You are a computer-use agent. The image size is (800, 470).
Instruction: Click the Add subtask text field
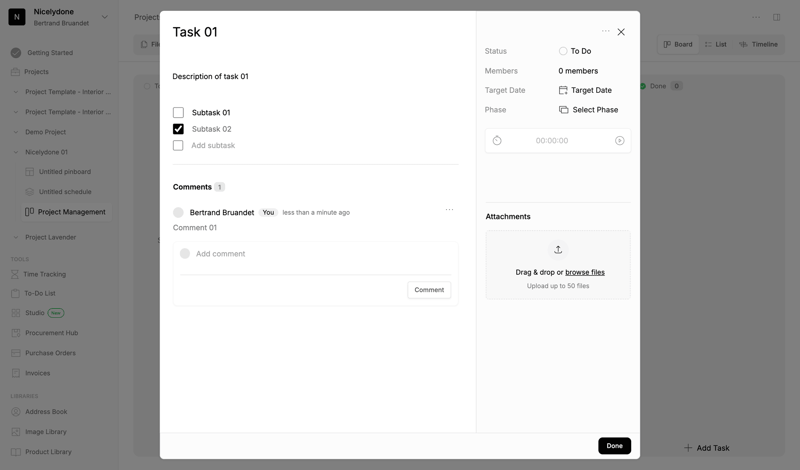pyautogui.click(x=213, y=145)
